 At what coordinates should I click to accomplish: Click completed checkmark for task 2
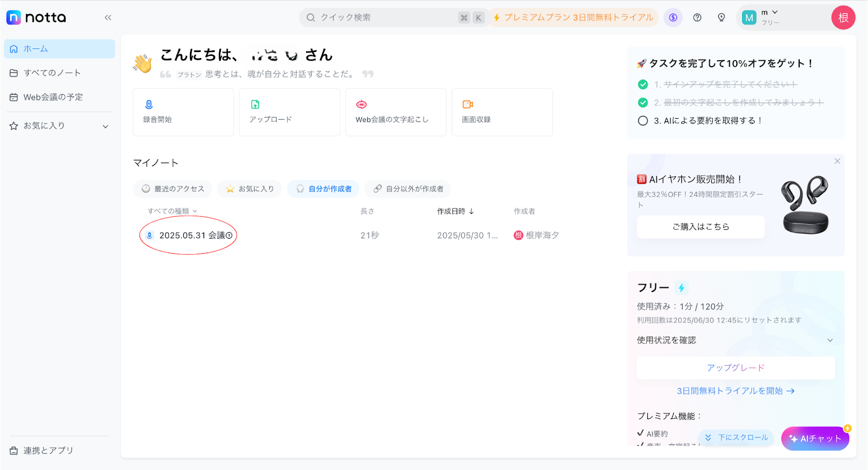point(643,102)
